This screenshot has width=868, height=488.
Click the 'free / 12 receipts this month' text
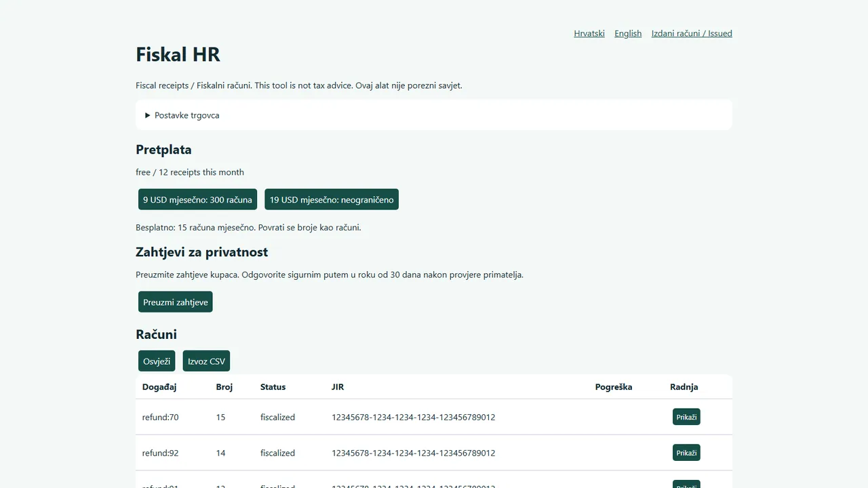tap(190, 172)
